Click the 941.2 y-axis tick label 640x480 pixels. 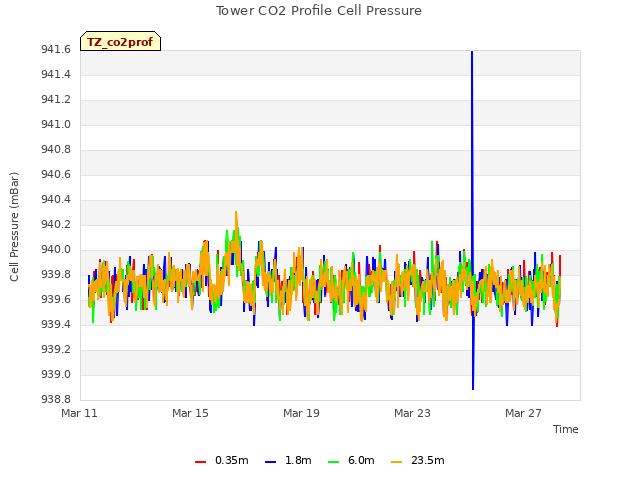(x=56, y=99)
